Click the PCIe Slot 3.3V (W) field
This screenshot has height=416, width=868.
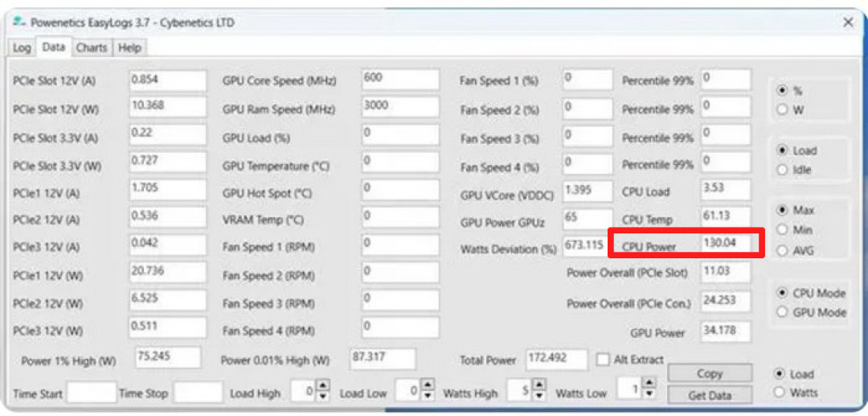168,162
